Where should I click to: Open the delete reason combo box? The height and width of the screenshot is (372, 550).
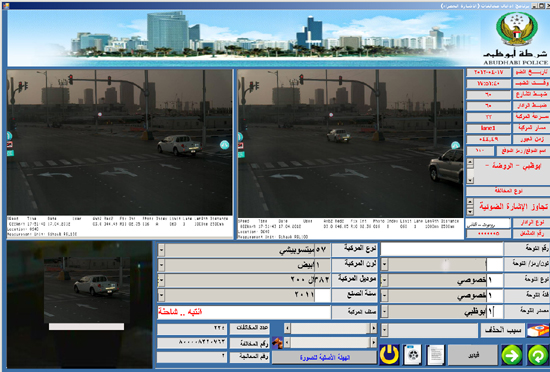pos(429,330)
